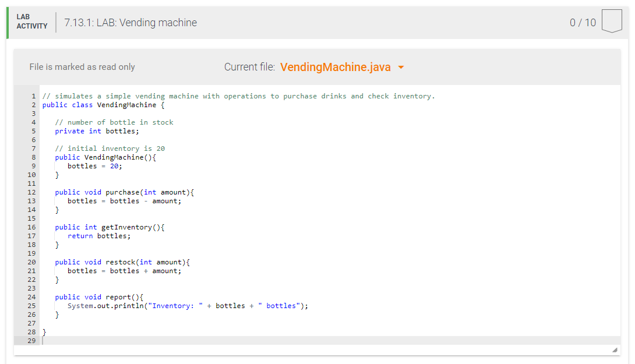Click the '// simulates a simple vending machine' comment
The height and width of the screenshot is (364, 635).
pos(238,96)
